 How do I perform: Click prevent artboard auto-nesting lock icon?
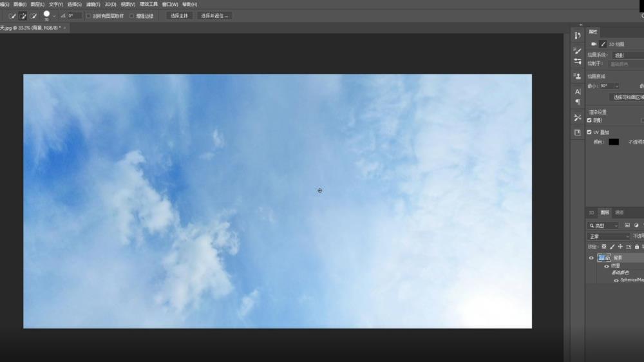629,247
